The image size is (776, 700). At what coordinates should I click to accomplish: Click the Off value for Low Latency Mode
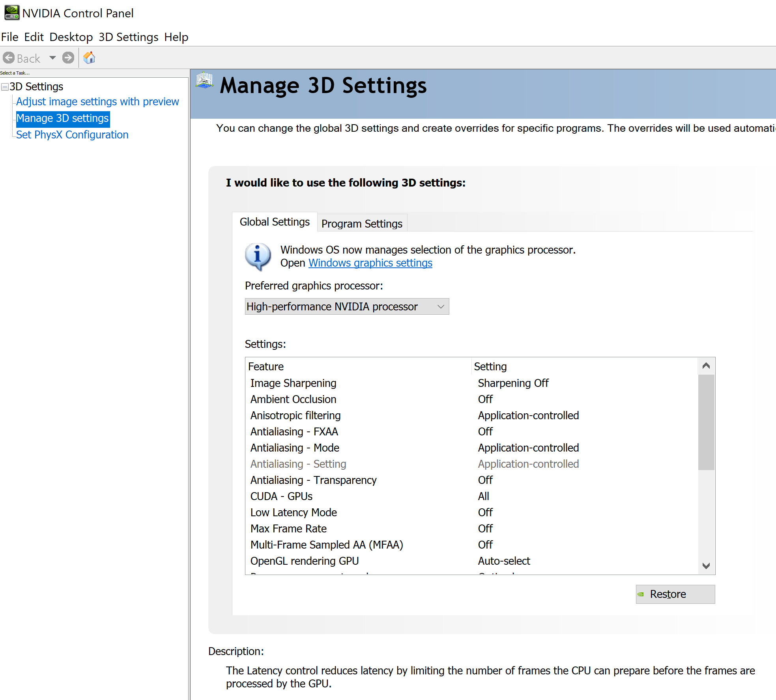tap(485, 513)
